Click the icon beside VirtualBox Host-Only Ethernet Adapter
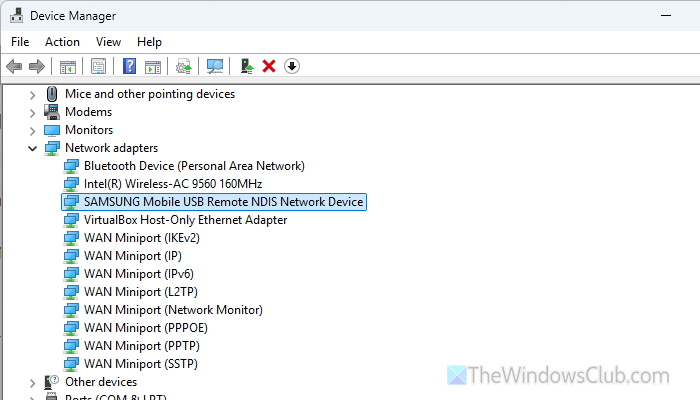 [x=71, y=221]
